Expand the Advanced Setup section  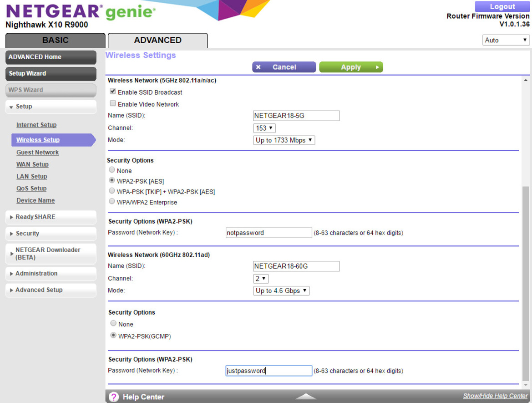pyautogui.click(x=51, y=290)
